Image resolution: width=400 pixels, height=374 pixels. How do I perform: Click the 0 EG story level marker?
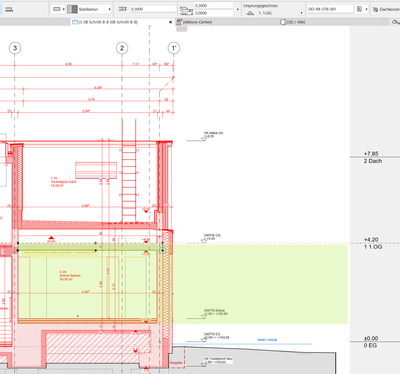[x=370, y=342]
